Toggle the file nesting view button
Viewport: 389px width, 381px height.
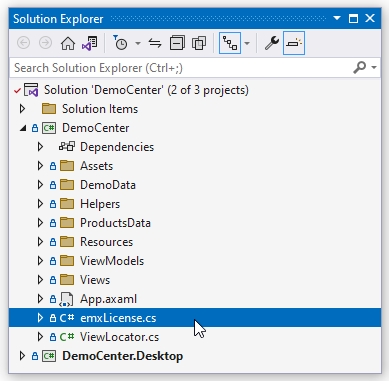tap(230, 43)
